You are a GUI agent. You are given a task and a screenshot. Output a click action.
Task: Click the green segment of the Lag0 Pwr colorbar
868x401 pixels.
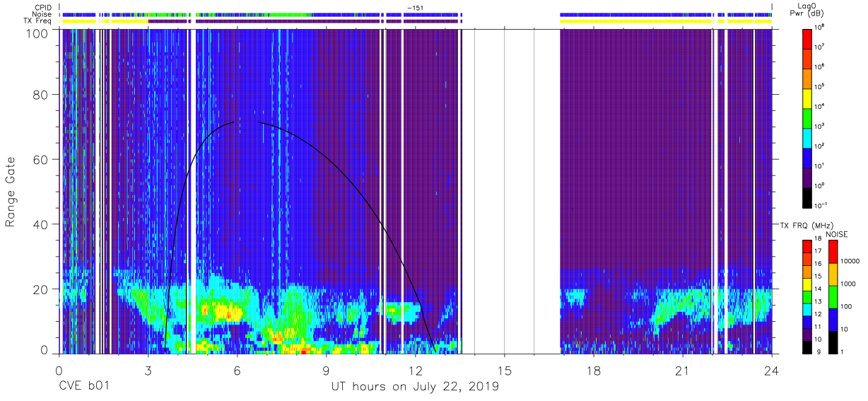click(808, 117)
